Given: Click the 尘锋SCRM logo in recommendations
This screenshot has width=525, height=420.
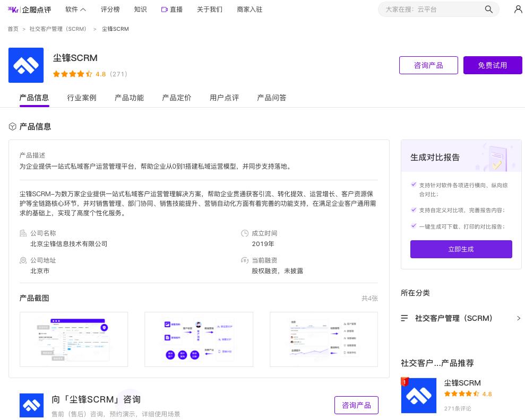Looking at the screenshot, I should coord(419,396).
